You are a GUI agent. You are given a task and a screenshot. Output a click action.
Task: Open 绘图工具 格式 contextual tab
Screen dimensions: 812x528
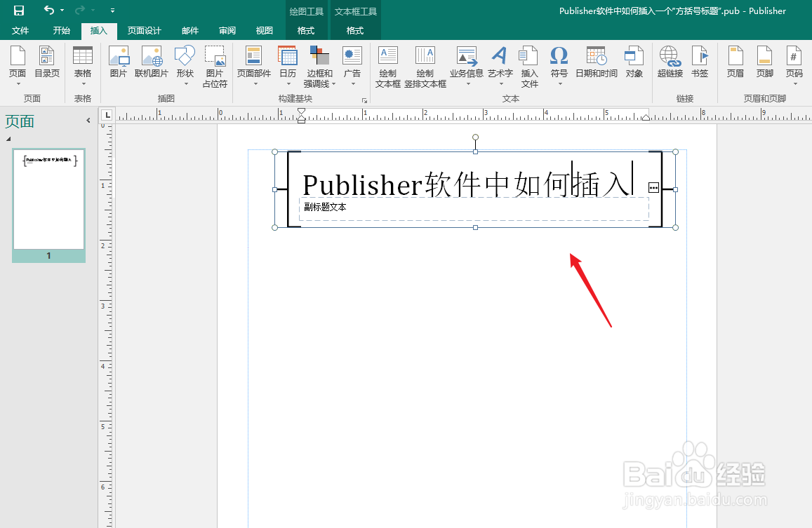pos(305,31)
